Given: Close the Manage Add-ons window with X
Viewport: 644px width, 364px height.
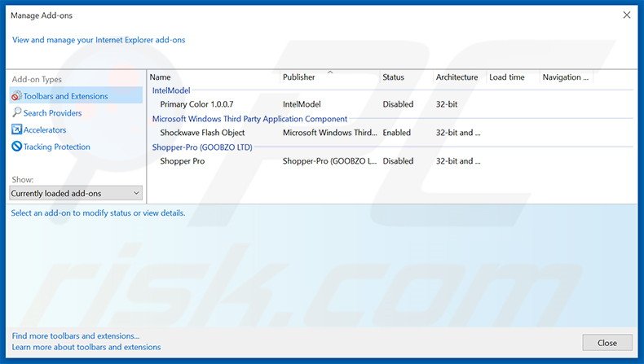Looking at the screenshot, I should [627, 15].
